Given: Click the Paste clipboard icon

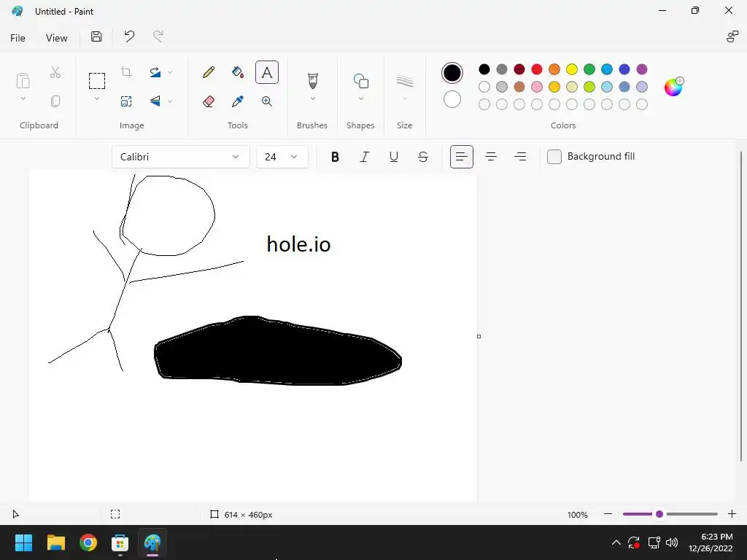Looking at the screenshot, I should [x=23, y=81].
